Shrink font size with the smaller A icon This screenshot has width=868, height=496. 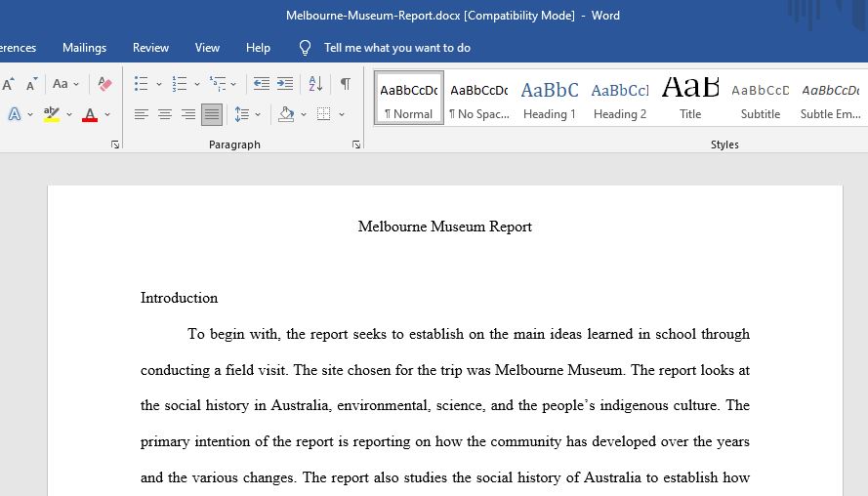click(x=31, y=84)
